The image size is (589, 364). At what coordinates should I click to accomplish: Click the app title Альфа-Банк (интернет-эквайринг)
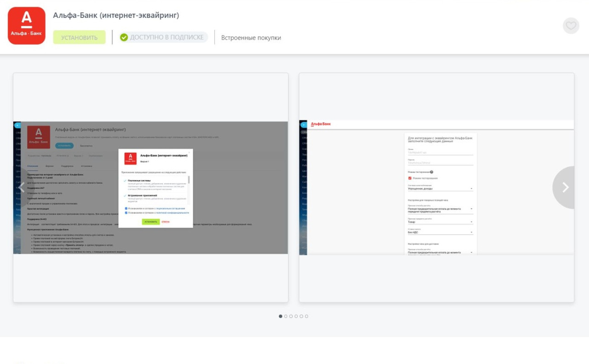tap(116, 16)
